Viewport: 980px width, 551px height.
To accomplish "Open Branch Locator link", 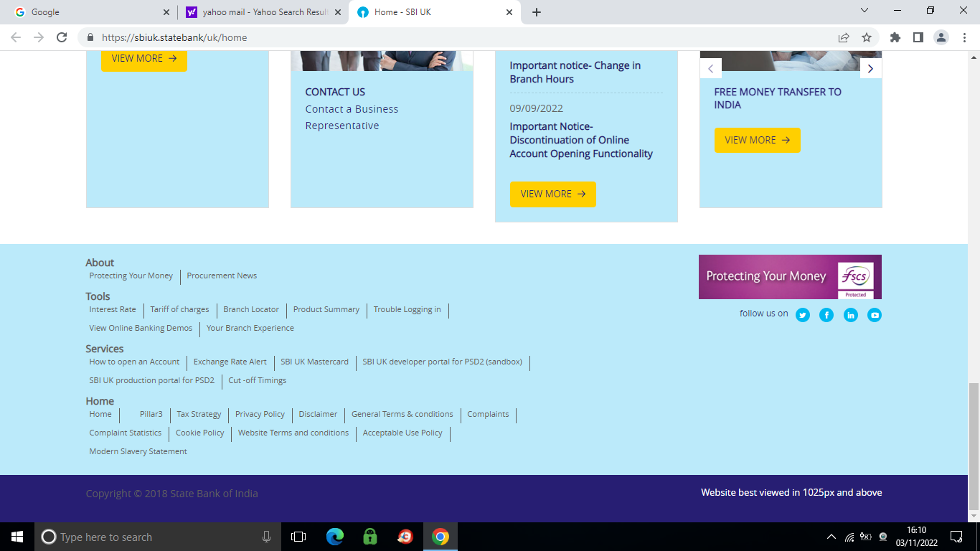I will 251,309.
